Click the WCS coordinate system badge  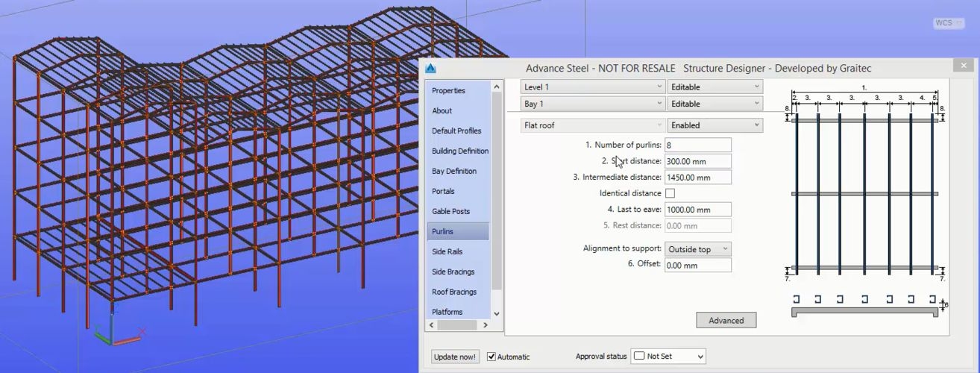(943, 23)
